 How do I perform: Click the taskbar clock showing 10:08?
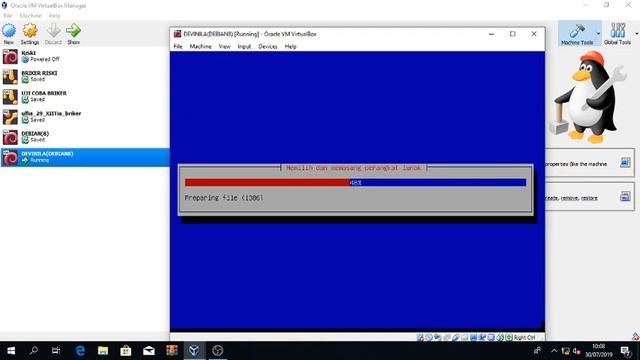click(x=598, y=351)
